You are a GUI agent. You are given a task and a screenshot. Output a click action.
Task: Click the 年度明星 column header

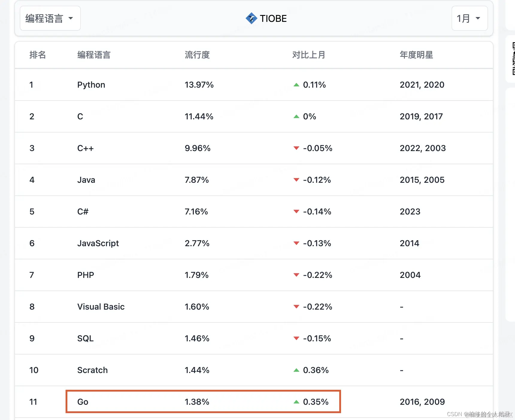416,55
